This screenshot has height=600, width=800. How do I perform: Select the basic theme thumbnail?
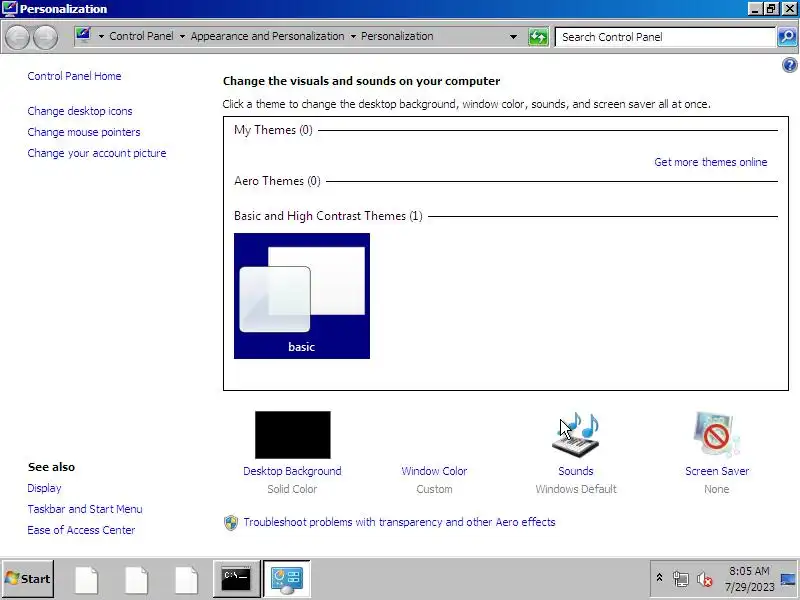coord(302,296)
